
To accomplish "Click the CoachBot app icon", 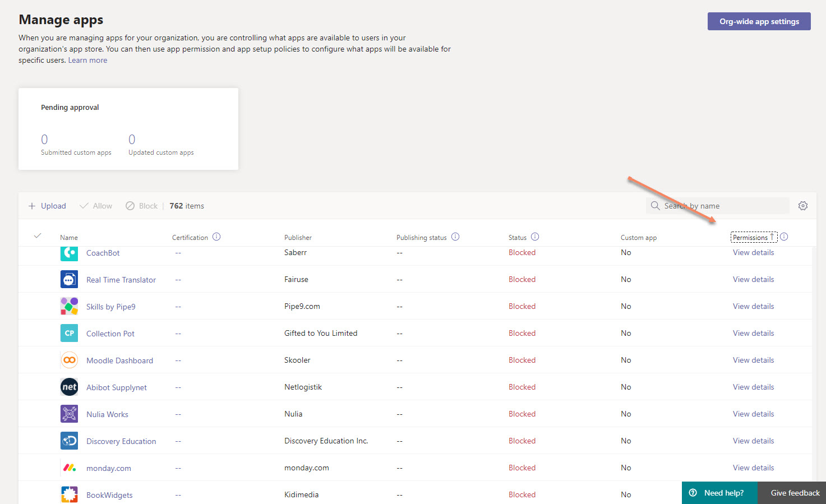I will [x=69, y=253].
